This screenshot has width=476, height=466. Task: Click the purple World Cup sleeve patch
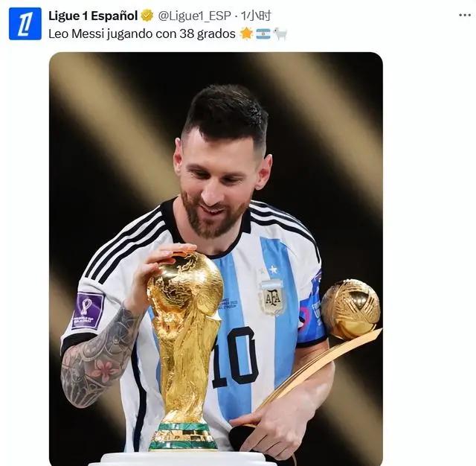(x=89, y=310)
